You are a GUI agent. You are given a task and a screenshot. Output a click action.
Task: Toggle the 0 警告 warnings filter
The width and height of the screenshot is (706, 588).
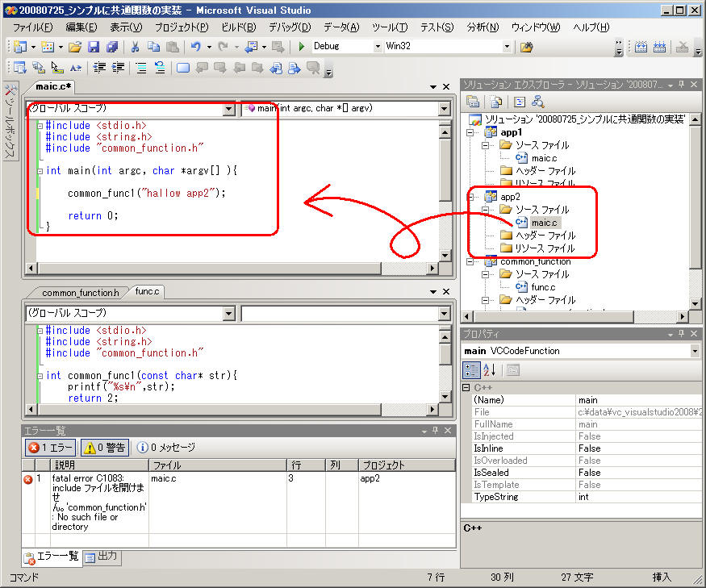click(106, 447)
